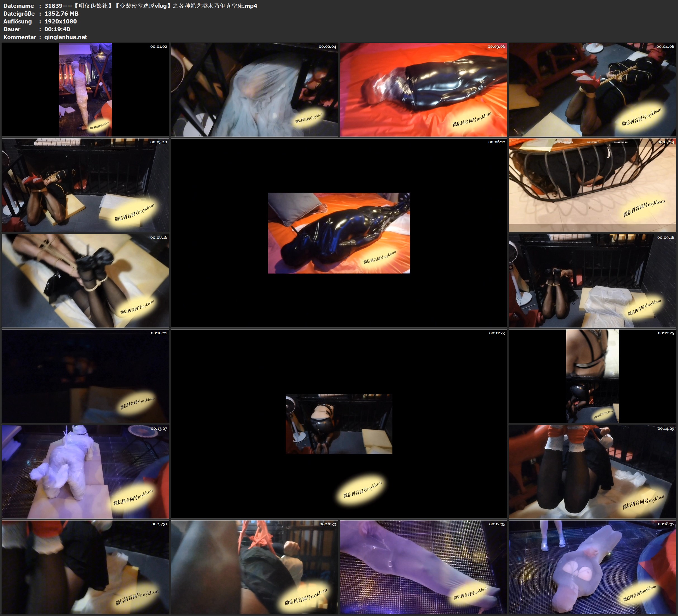The height and width of the screenshot is (616, 678).
Task: Select the thumbnail timestamped 00:05:10
Action: click(x=85, y=185)
